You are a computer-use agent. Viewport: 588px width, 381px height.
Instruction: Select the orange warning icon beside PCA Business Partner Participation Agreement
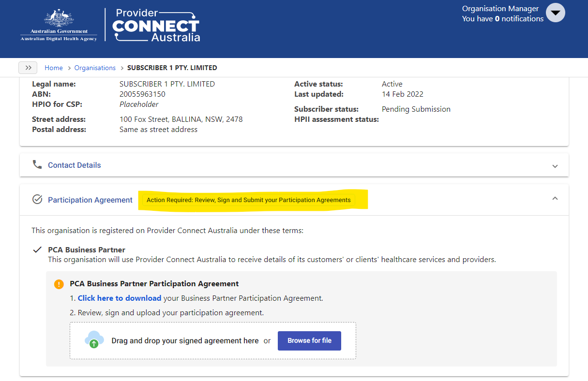(x=59, y=284)
